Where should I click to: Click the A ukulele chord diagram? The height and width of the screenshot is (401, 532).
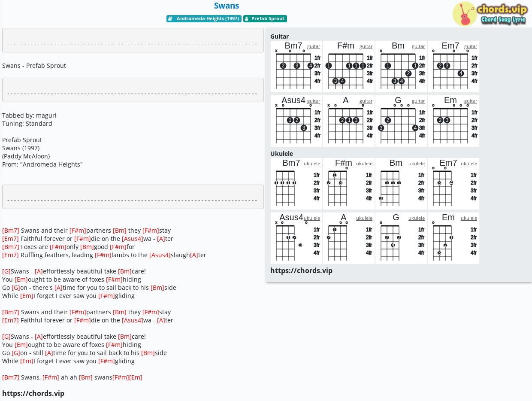(x=349, y=238)
